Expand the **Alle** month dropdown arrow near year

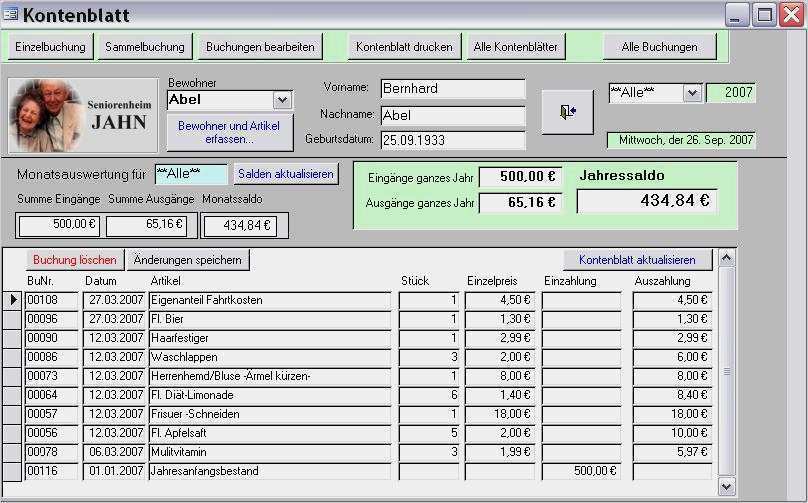click(x=693, y=93)
